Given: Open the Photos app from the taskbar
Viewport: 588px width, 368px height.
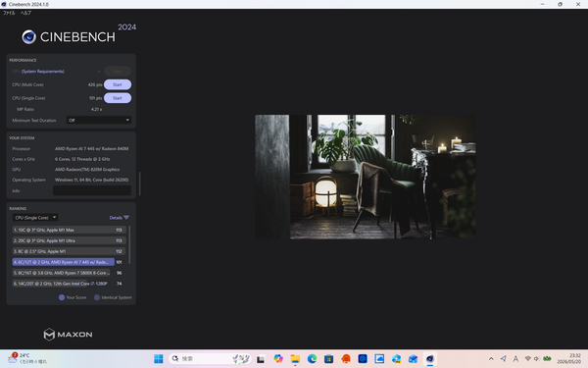Looking at the screenshot, I should [379, 359].
